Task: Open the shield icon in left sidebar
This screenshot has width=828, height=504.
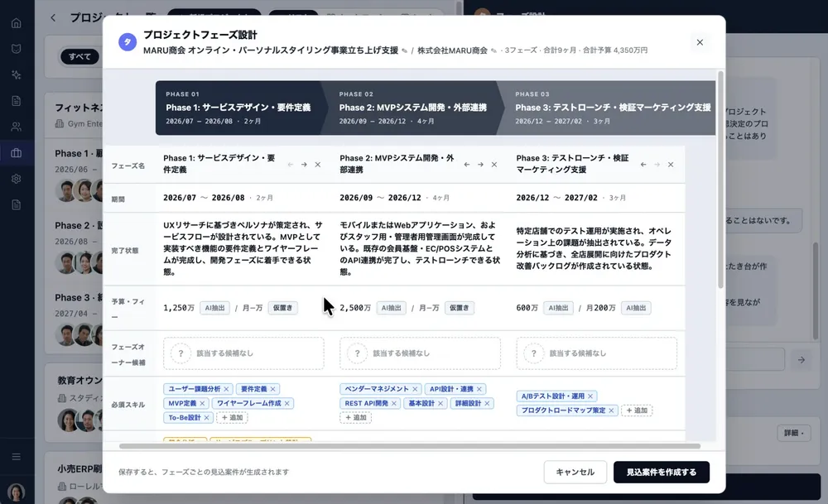Action: pyautogui.click(x=17, y=49)
